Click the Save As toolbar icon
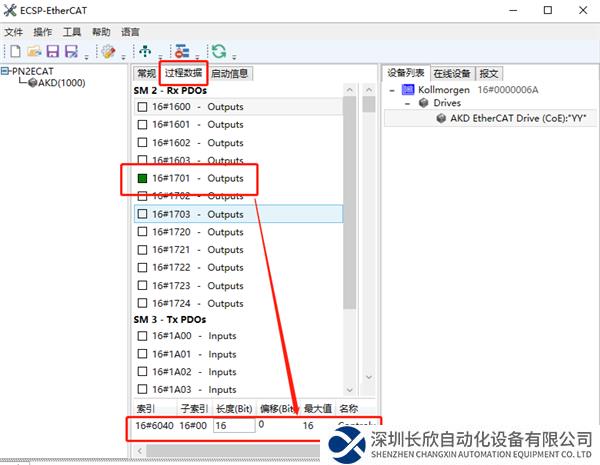600x465 pixels. coord(71,51)
